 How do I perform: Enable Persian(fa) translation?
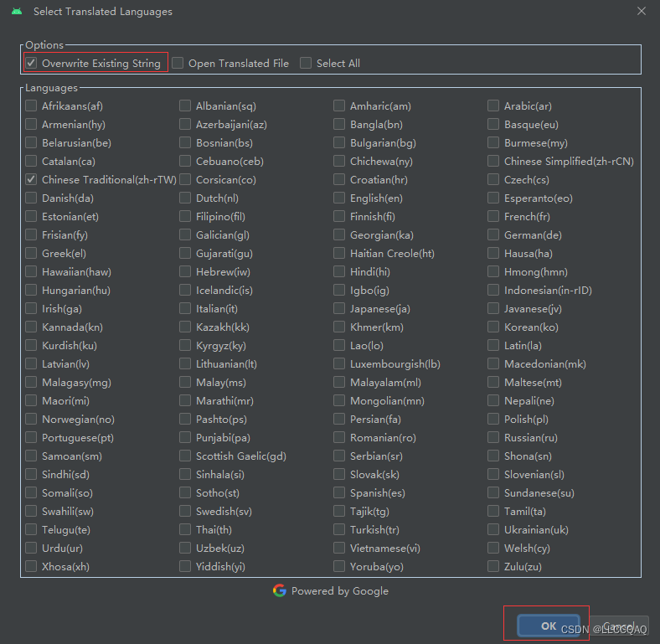click(339, 419)
